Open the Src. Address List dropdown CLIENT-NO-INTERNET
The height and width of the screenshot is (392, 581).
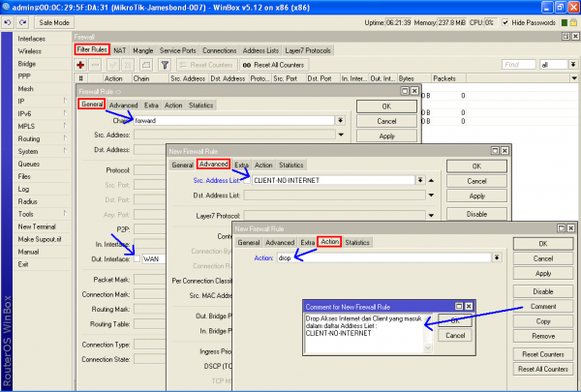420,180
